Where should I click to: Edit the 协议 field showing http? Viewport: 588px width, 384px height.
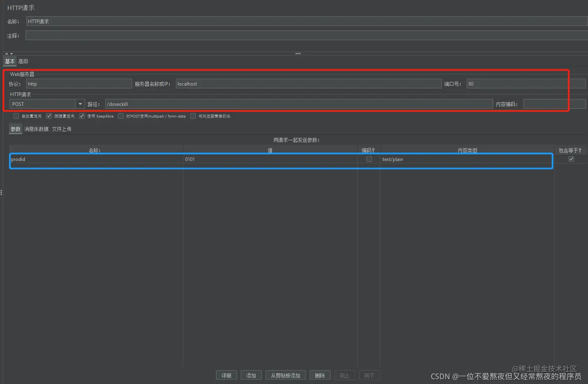click(x=79, y=84)
